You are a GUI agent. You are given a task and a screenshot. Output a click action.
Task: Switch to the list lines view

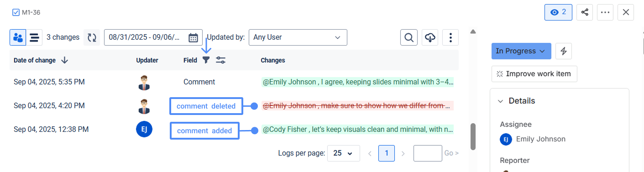34,37
